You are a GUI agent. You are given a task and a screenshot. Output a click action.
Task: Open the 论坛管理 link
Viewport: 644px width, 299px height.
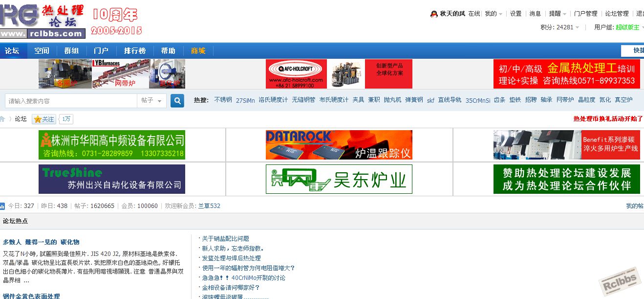(617, 14)
